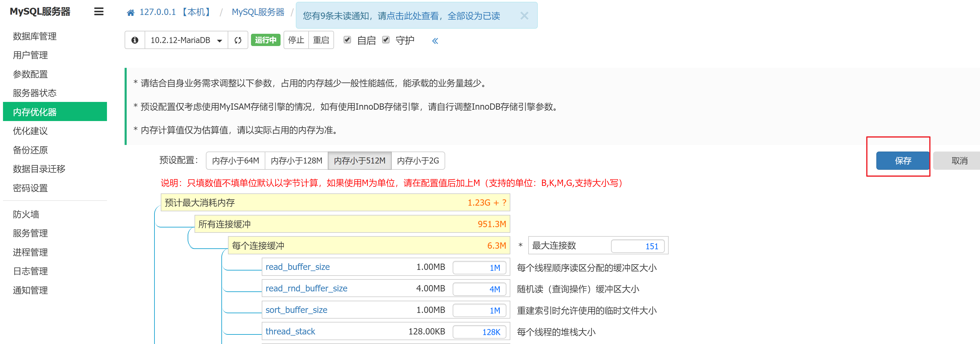Click the 取消 button

coord(959,160)
